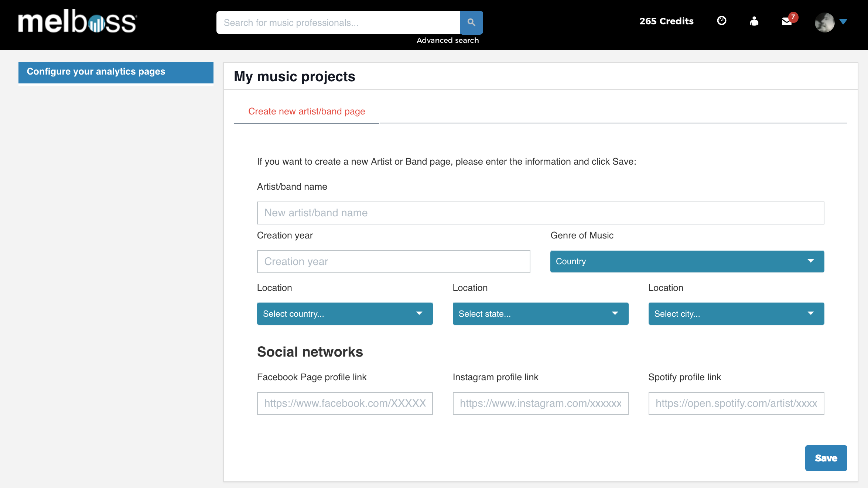Open the user profile icon
868x488 pixels.
(x=754, y=21)
